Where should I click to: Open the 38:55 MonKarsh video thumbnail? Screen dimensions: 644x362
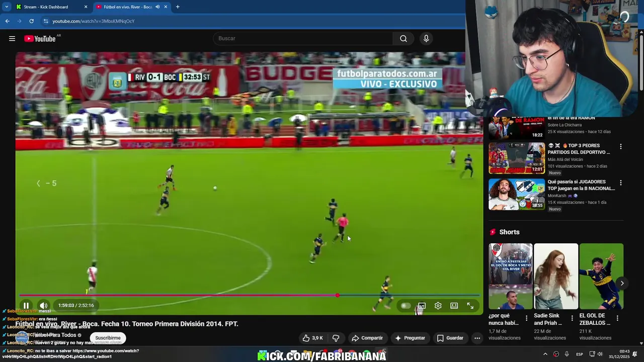point(517,194)
